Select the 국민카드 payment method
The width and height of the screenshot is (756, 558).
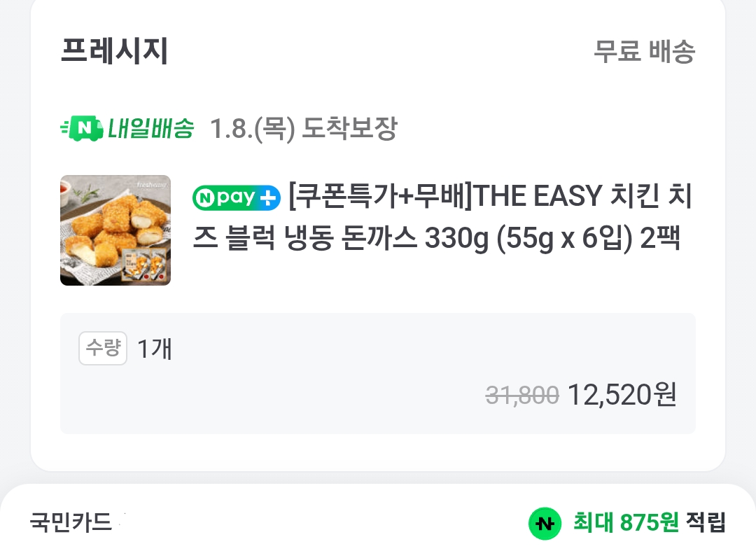71,522
